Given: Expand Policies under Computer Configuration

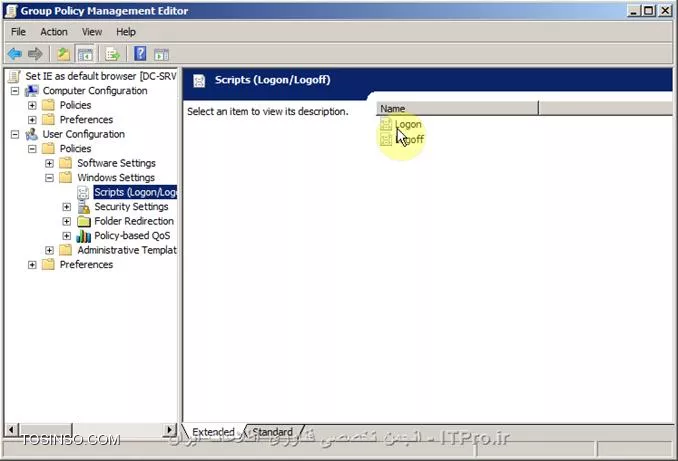Looking at the screenshot, I should [x=32, y=105].
